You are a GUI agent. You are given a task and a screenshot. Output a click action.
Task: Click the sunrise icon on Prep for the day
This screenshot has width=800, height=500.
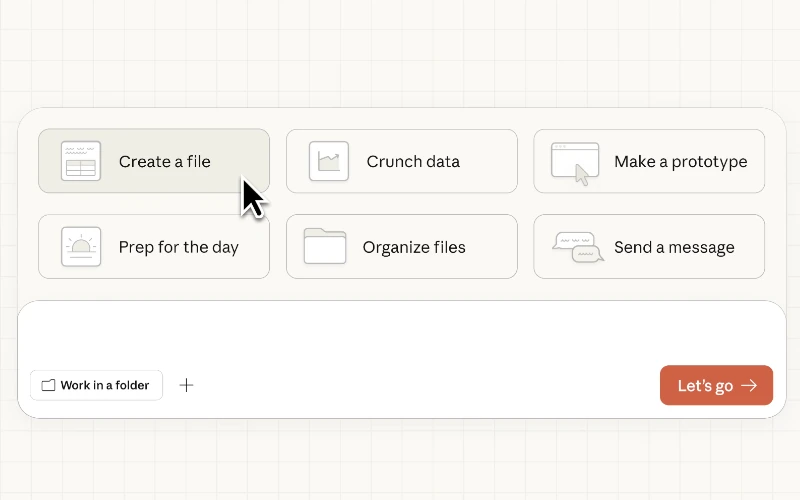[81, 247]
